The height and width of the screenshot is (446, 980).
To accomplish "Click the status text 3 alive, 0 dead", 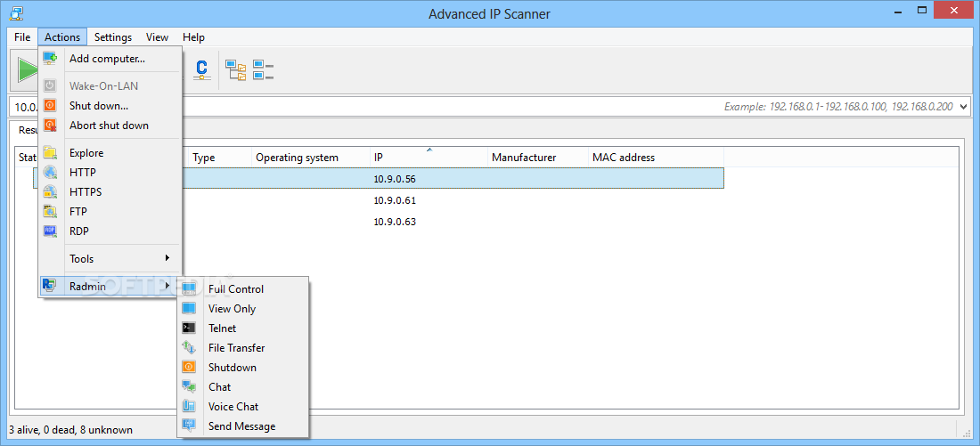I will (x=70, y=430).
